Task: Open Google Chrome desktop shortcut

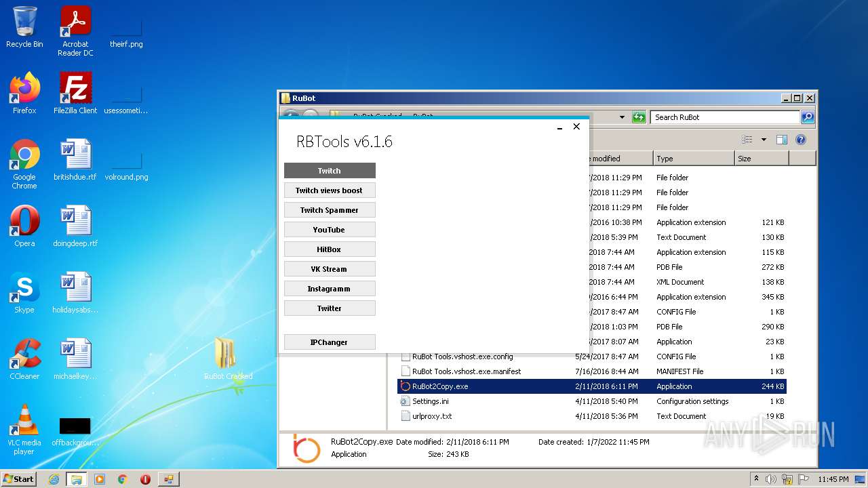Action: 24,164
